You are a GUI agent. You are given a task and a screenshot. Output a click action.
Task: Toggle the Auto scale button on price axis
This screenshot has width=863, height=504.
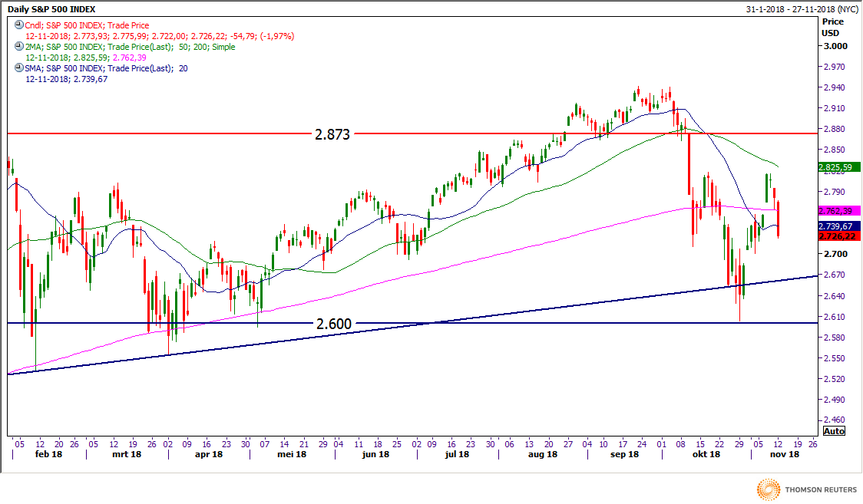coord(833,431)
